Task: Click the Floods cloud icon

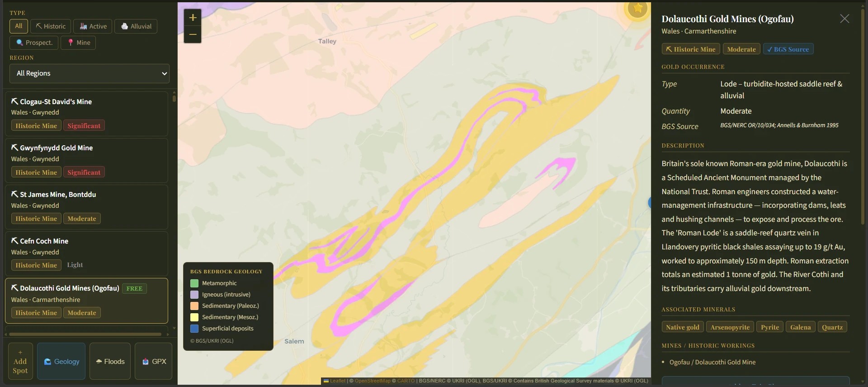Action: pyautogui.click(x=99, y=362)
